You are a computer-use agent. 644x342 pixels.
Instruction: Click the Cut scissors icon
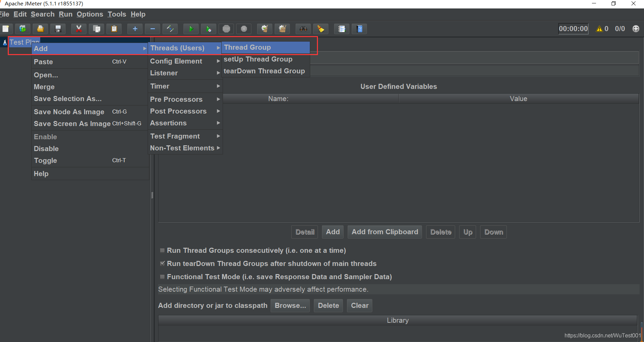[x=79, y=29]
